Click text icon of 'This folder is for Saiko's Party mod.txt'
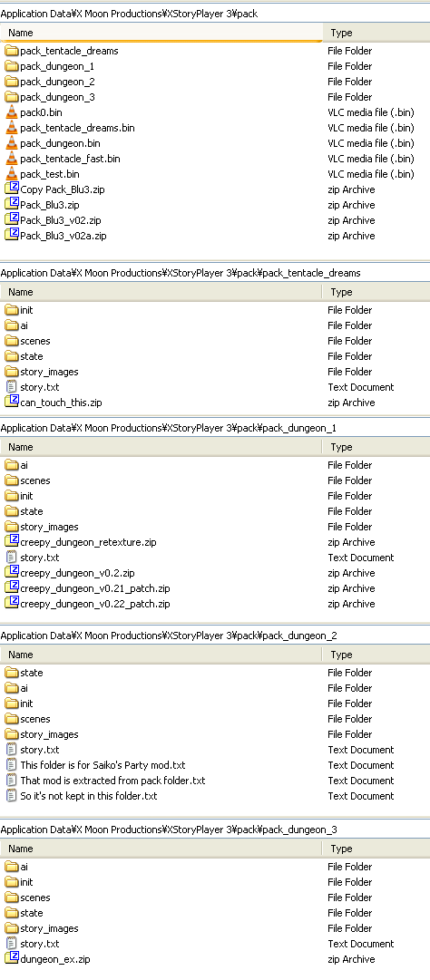 [11, 765]
